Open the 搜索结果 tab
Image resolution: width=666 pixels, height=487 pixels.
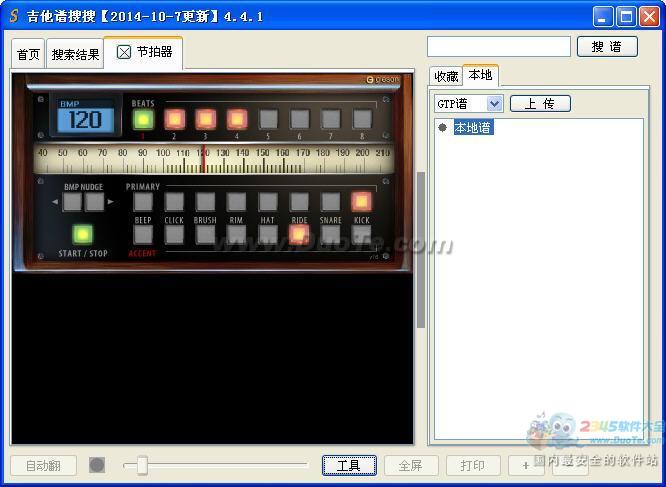(75, 55)
